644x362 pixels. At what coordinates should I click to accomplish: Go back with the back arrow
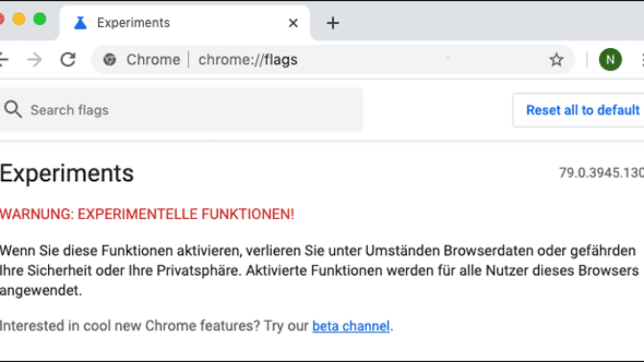3,60
